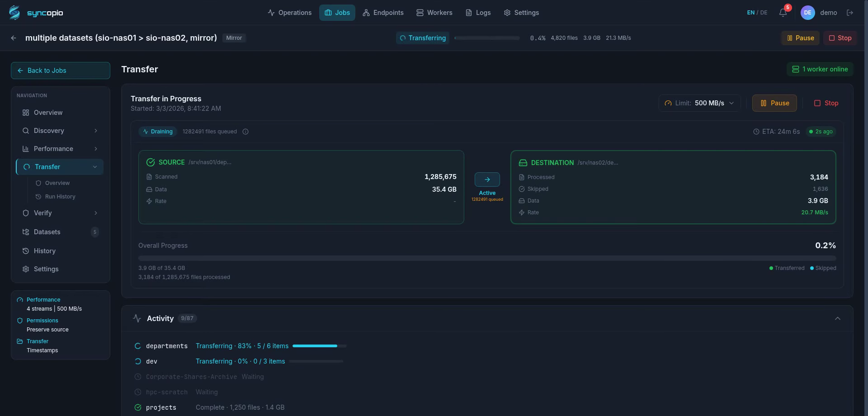This screenshot has height=416, width=868.
Task: Click the worker server icon
Action: click(796, 69)
